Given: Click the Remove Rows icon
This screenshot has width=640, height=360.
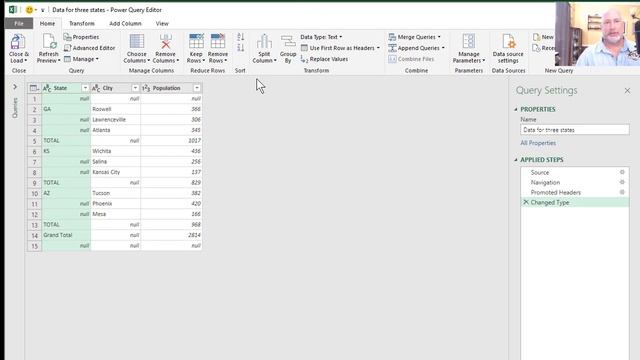Looking at the screenshot, I should tap(218, 42).
